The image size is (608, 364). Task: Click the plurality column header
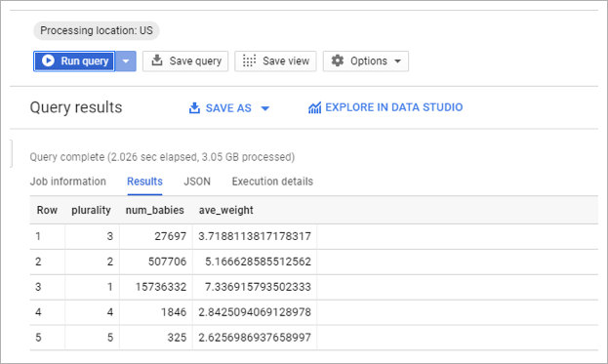[91, 210]
